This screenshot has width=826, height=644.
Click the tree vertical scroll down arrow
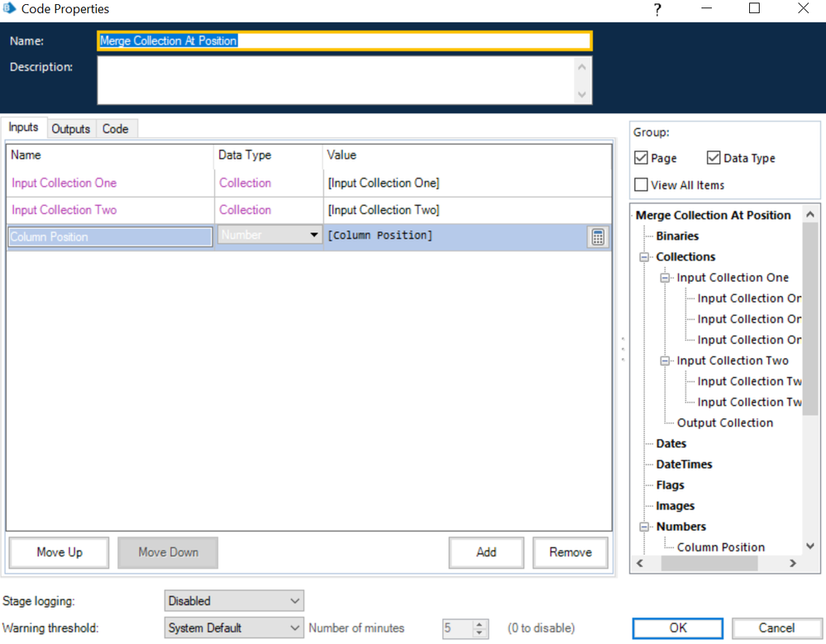810,546
